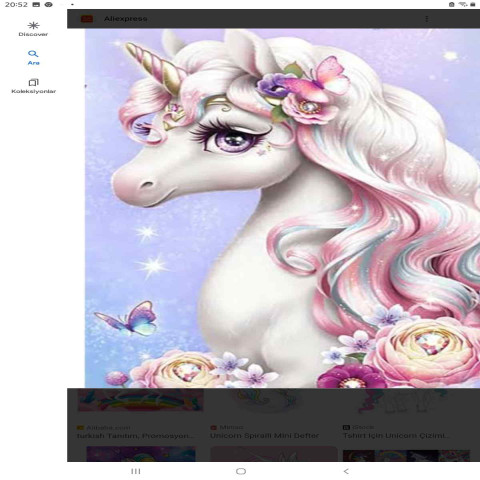480x480 pixels.
Task: Open "Unicorn Spiralli Mini Defter" result
Action: [264, 436]
